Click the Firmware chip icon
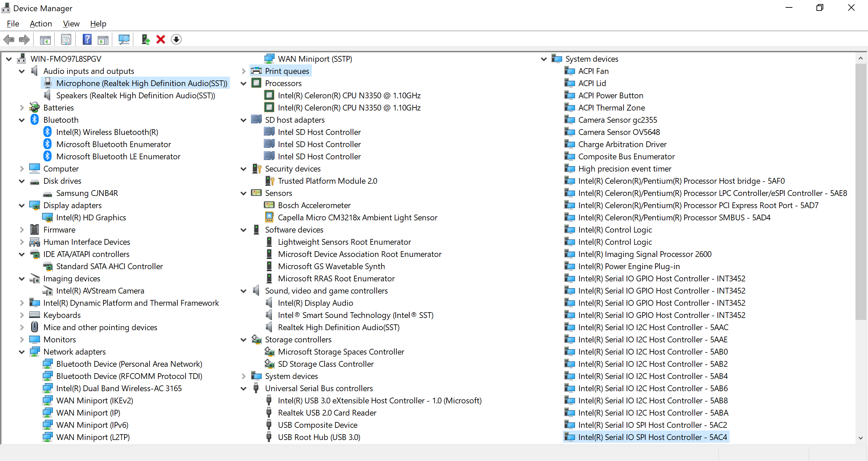 tap(35, 229)
